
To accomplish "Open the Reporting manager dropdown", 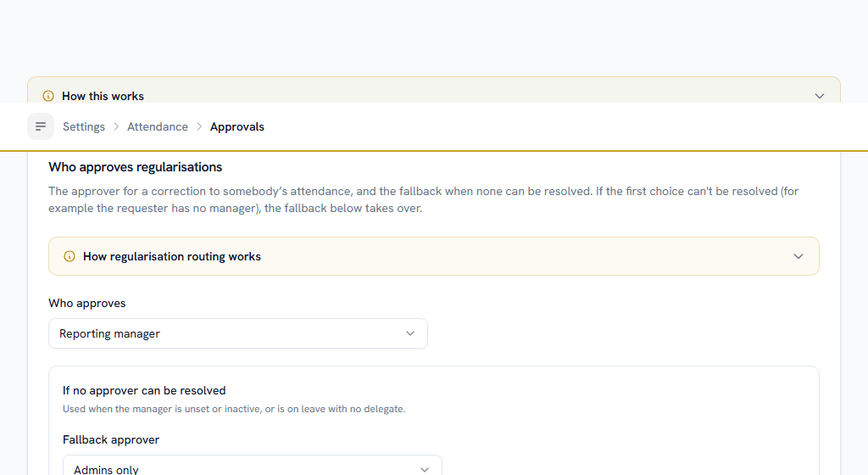I will (238, 333).
